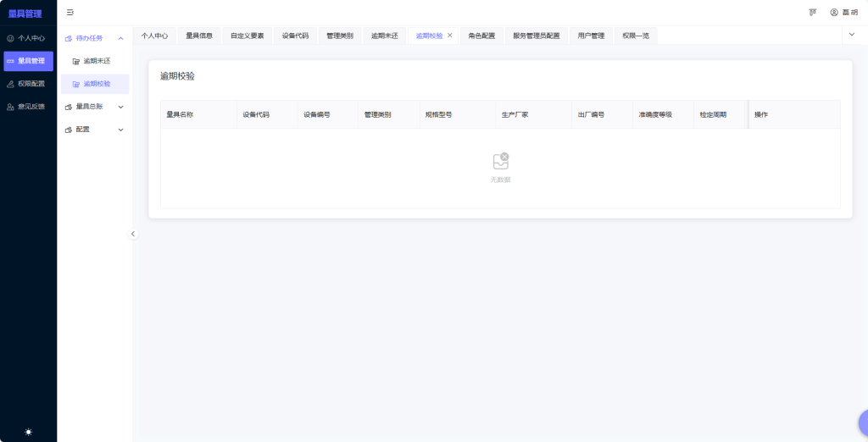Toggle light theme sun icon

tap(28, 432)
